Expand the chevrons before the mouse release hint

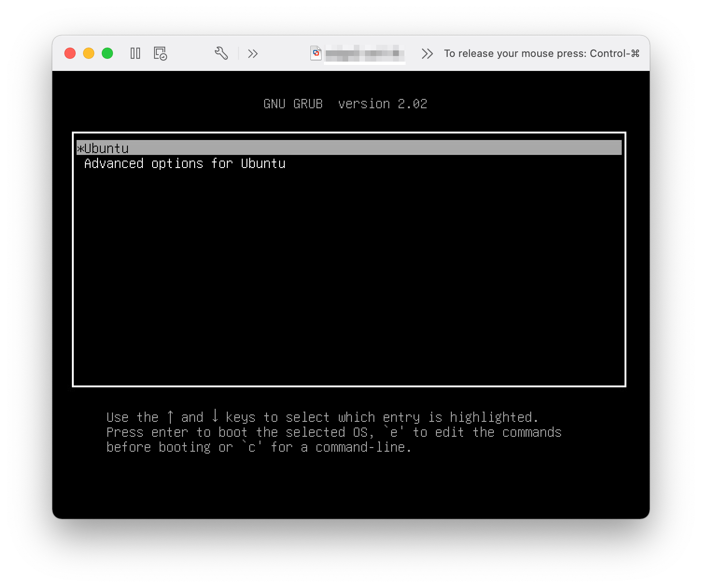point(427,54)
